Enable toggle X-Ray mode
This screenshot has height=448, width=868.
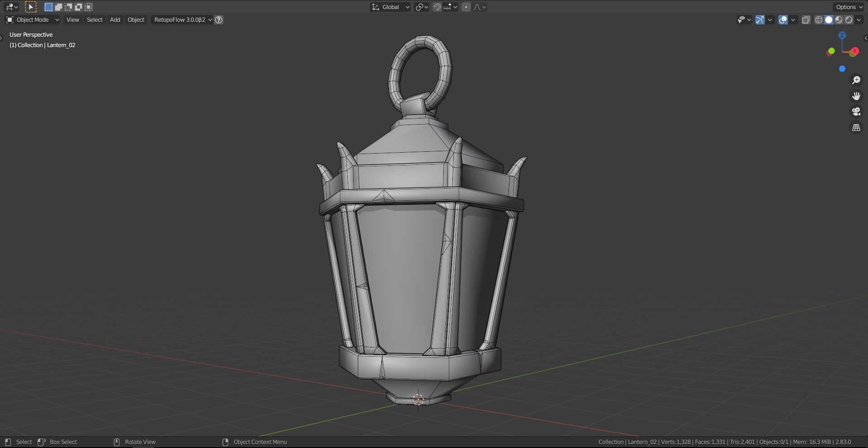pos(806,19)
